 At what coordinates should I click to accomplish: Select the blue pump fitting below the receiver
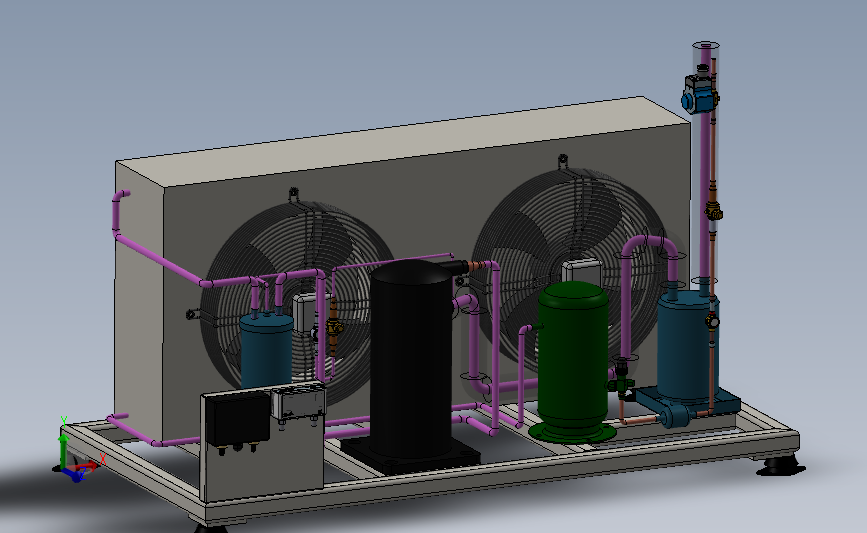coord(676,416)
